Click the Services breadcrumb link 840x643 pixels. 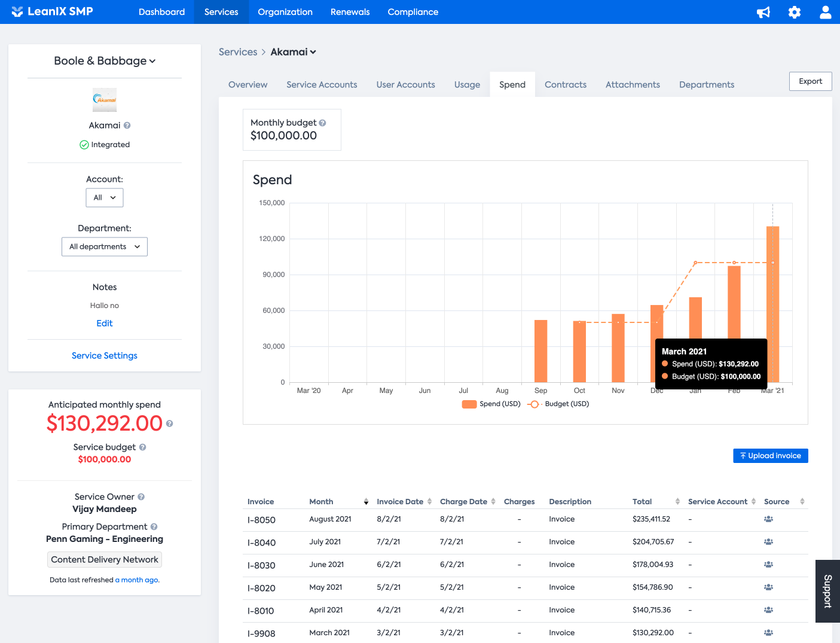[238, 52]
